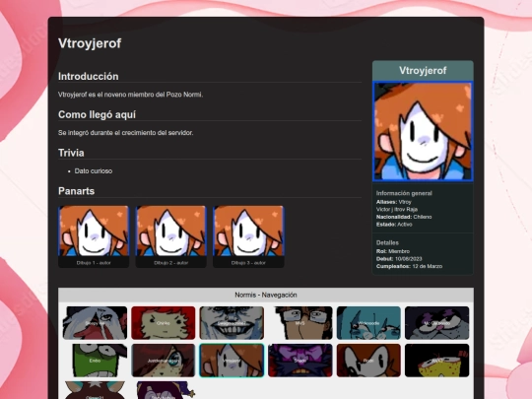Open the Justdemanagan navigation card
This screenshot has width=532, height=399.
coord(164,361)
